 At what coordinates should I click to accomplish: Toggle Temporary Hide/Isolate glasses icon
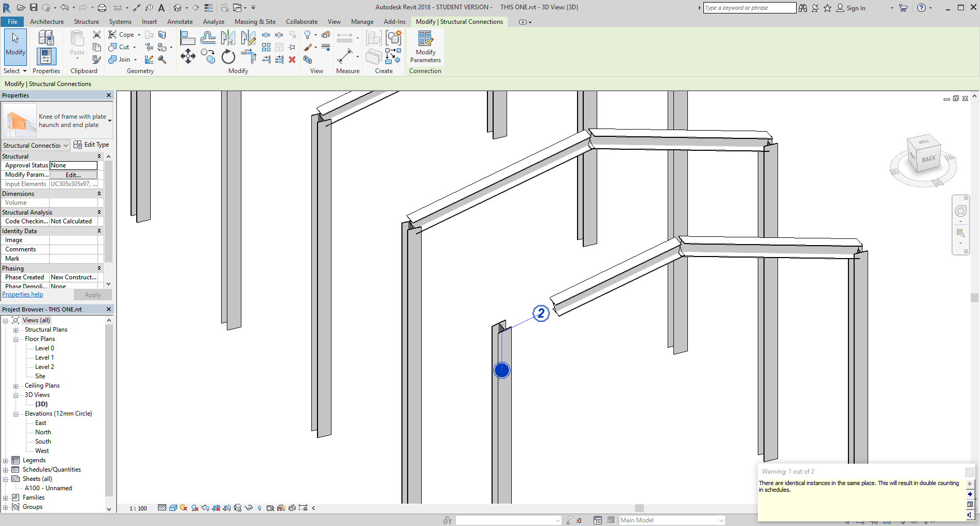tap(249, 508)
